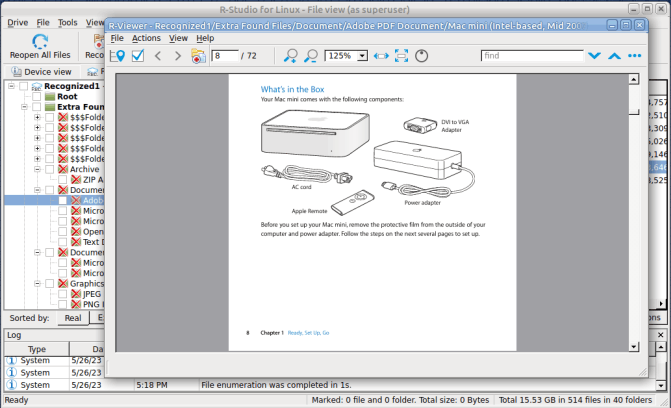Tick the highlighted Adobe row checkbox
This screenshot has width=671, height=408.
point(62,200)
